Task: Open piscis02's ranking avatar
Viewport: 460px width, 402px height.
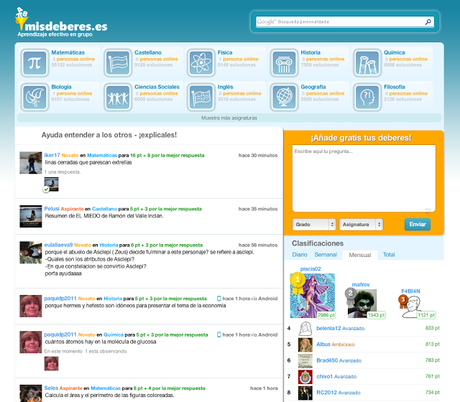Action: click(312, 295)
